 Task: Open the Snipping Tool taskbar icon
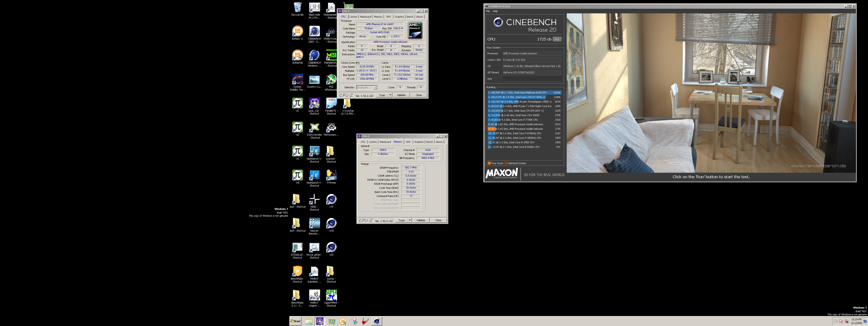point(354,321)
